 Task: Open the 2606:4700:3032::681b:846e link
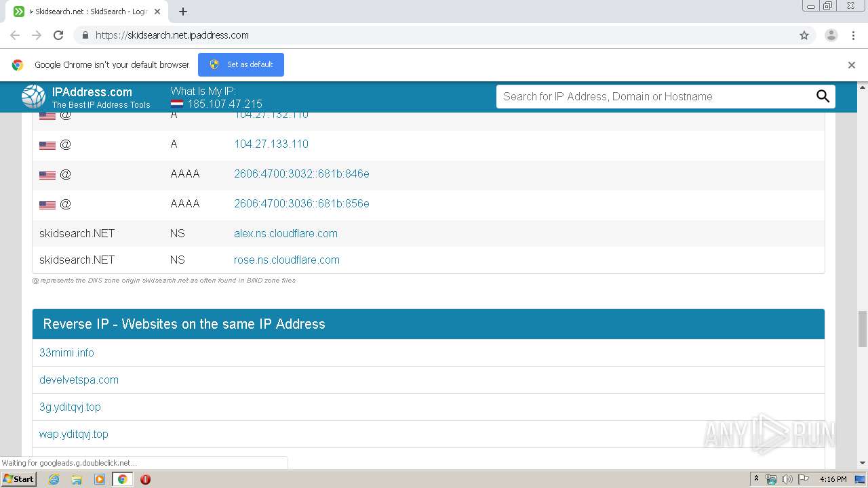tap(302, 174)
